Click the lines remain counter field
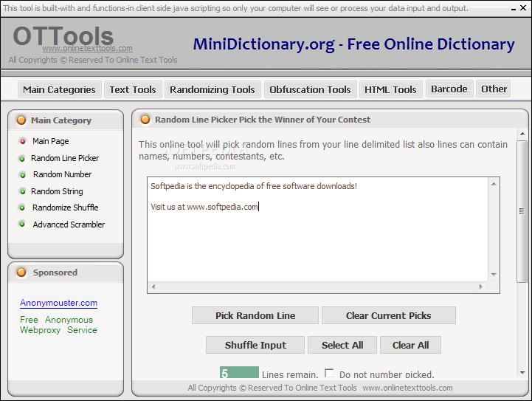532x401 pixels. 239,372
